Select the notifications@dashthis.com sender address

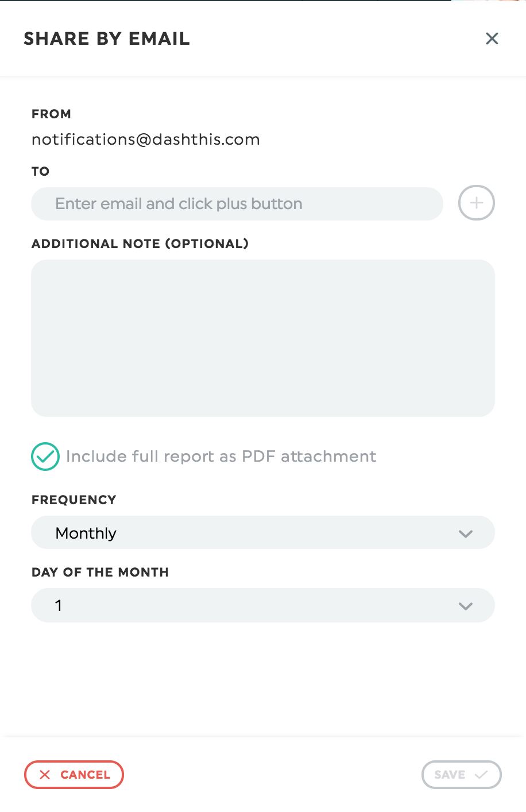tap(146, 140)
